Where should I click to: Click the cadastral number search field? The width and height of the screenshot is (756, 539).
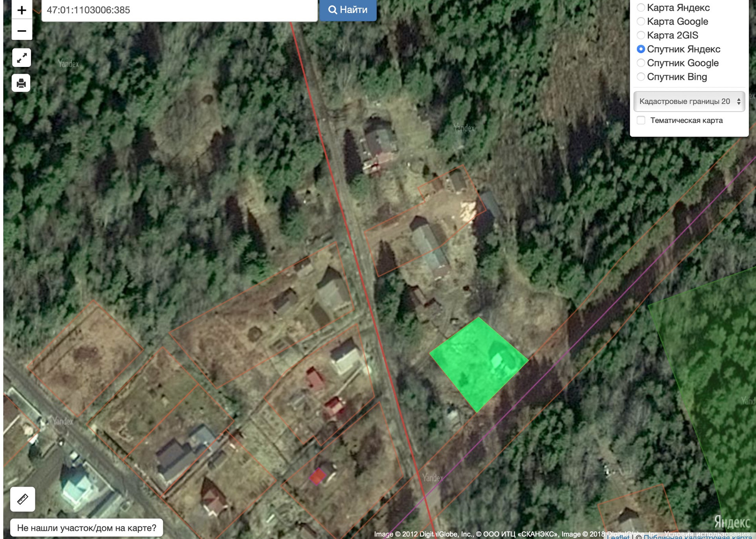click(179, 10)
